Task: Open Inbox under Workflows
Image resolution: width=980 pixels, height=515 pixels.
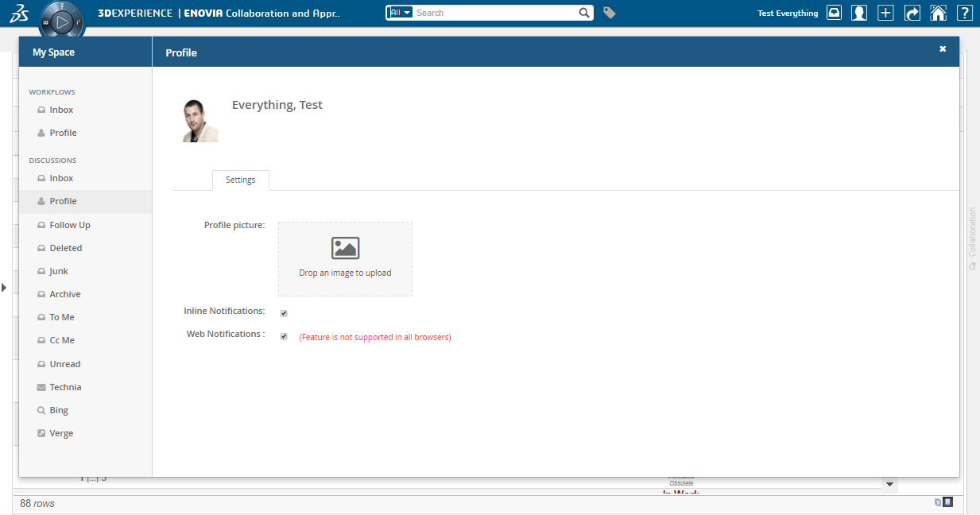Action: click(x=61, y=110)
